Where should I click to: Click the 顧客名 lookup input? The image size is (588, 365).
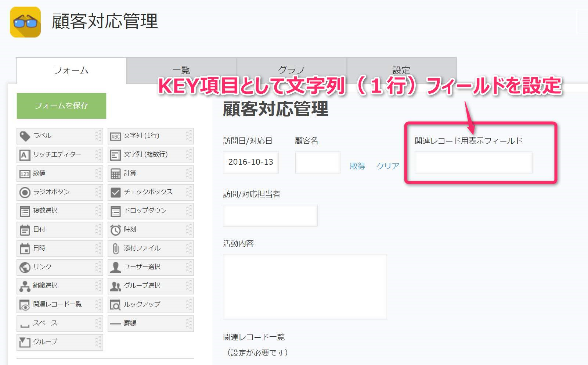(318, 162)
